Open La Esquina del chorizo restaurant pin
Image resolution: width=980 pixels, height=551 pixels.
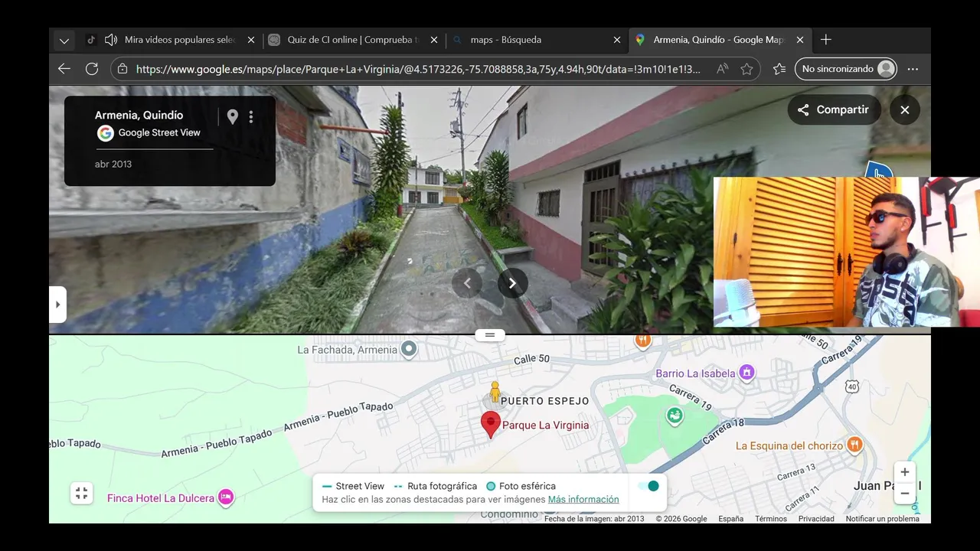tap(855, 445)
